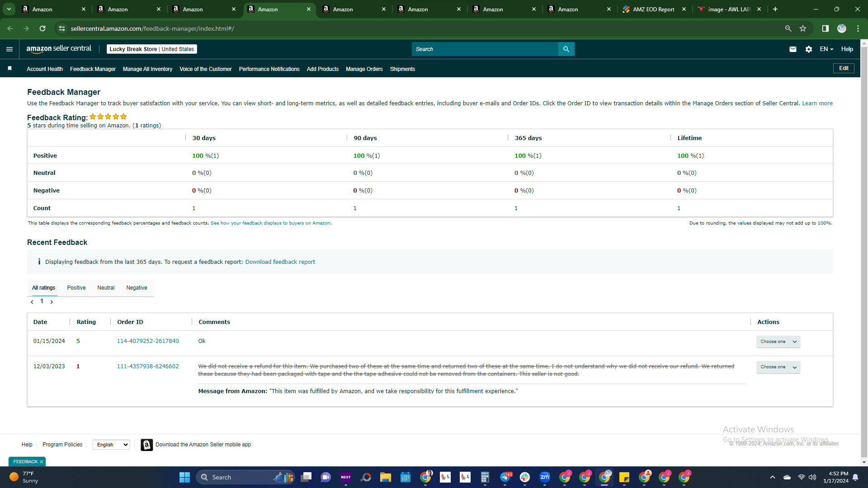868x488 pixels.
Task: Click Lucky Break Store account switcher
Action: 152,49
